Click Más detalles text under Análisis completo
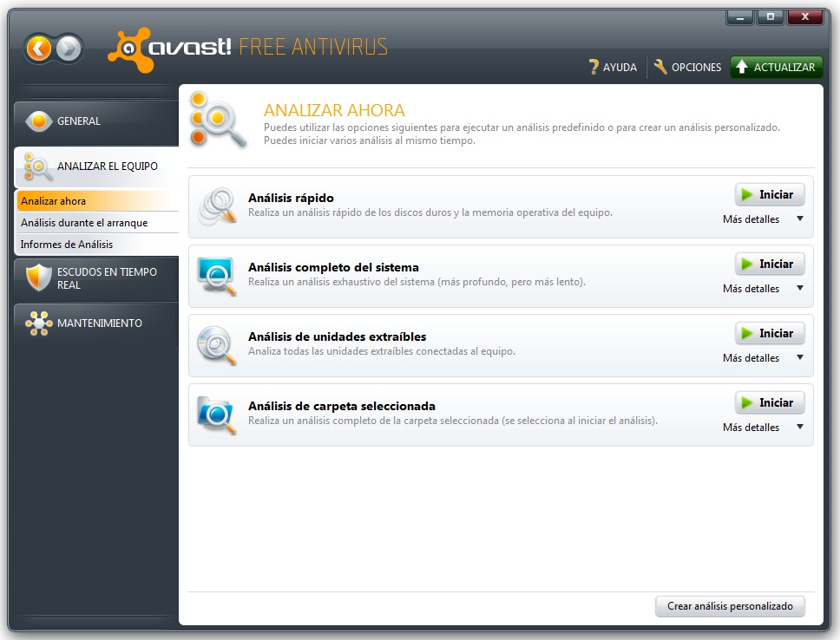The height and width of the screenshot is (640, 840). point(751,289)
